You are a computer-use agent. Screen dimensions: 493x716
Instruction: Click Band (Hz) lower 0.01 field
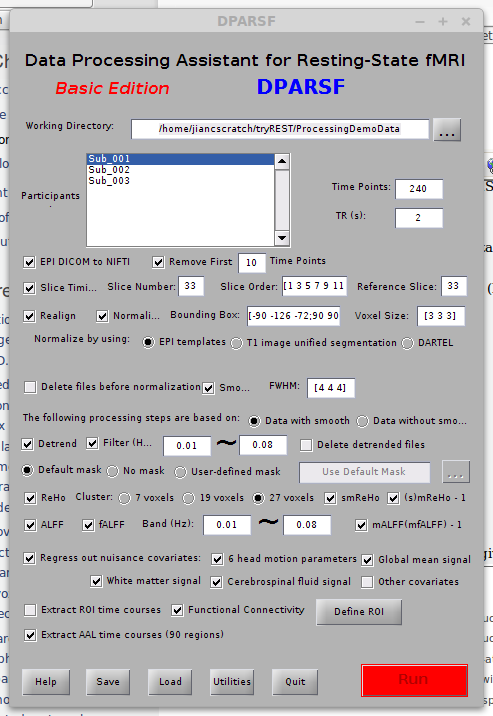pyautogui.click(x=227, y=525)
